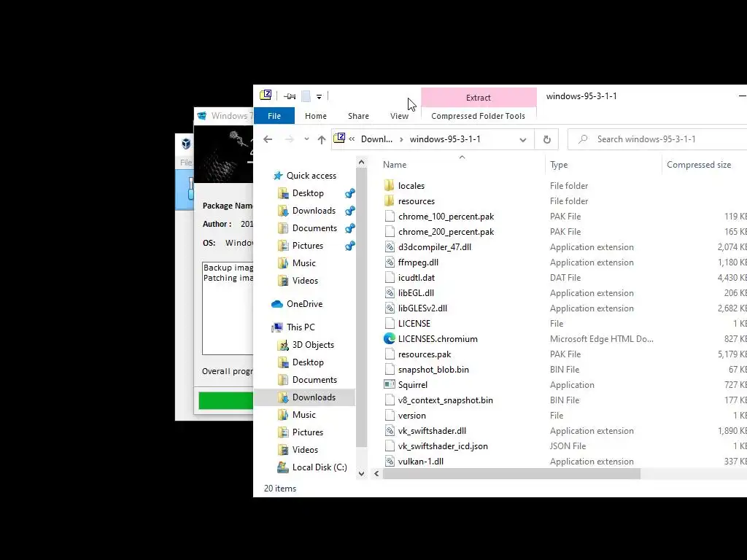Image resolution: width=747 pixels, height=560 pixels.
Task: Click the Downl... breadcrumb segment
Action: [376, 139]
